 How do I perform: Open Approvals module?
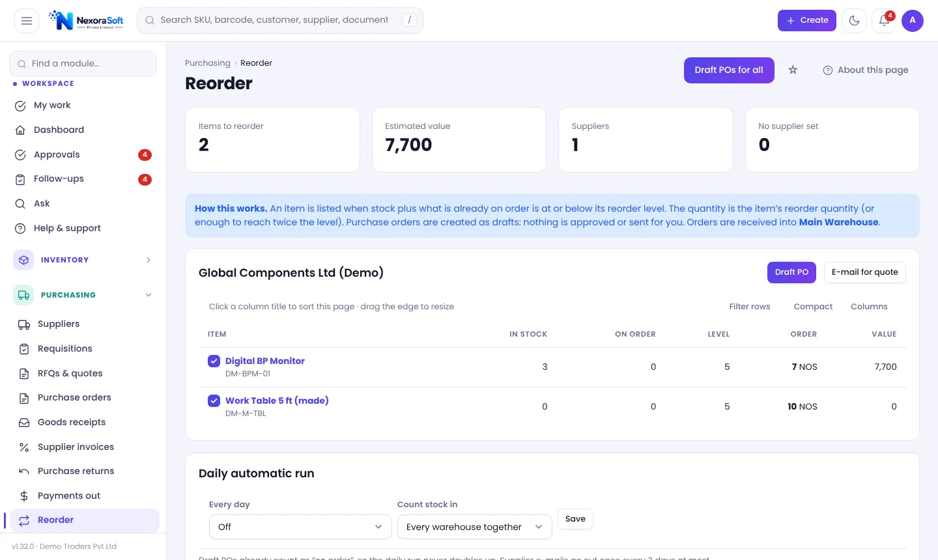(x=83, y=154)
